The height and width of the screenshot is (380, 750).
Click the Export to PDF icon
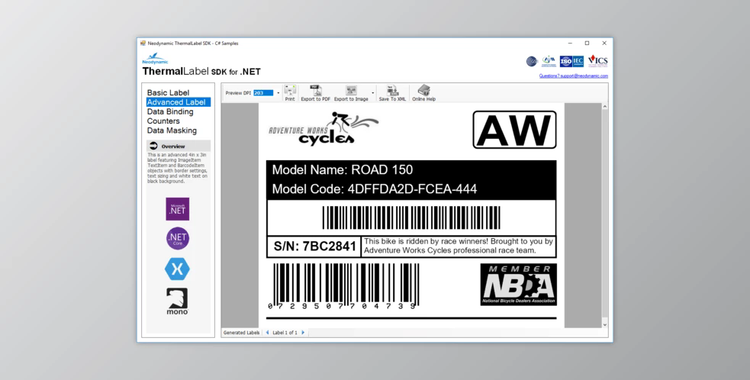pos(315,93)
